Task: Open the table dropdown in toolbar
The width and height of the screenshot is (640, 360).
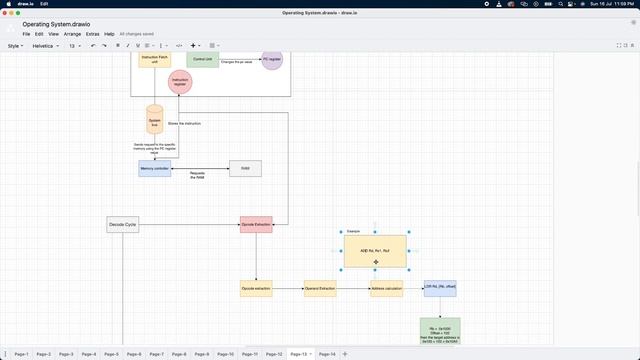Action: [x=214, y=46]
